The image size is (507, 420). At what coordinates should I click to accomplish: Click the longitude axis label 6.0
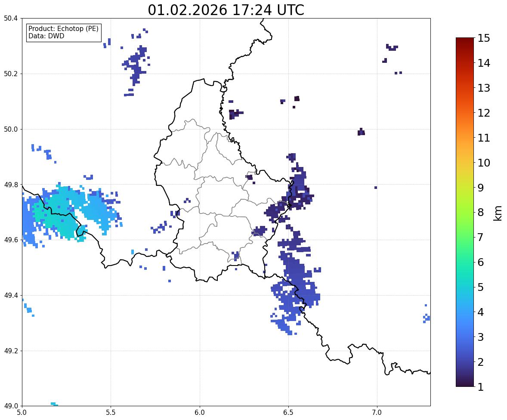click(x=200, y=413)
